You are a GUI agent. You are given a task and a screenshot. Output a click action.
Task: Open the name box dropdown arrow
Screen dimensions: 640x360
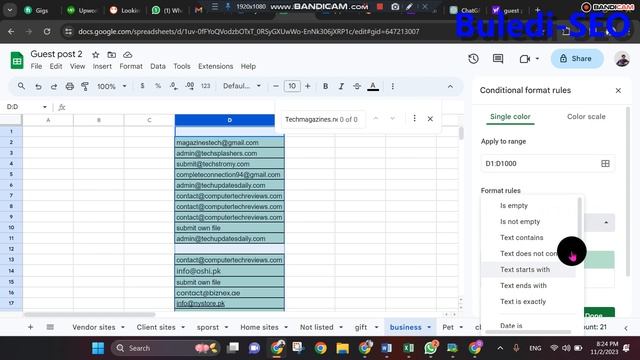pyautogui.click(x=44, y=107)
